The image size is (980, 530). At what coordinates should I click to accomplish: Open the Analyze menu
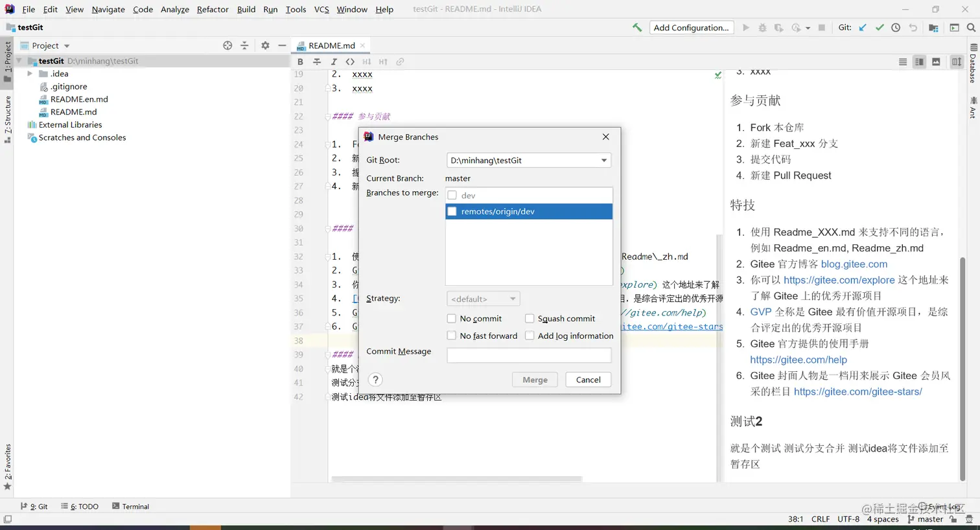(x=175, y=9)
